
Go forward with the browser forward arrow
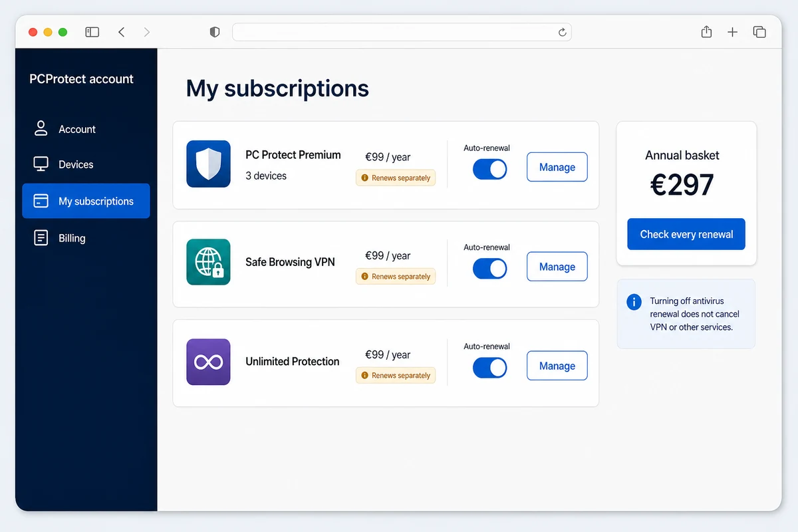(147, 32)
